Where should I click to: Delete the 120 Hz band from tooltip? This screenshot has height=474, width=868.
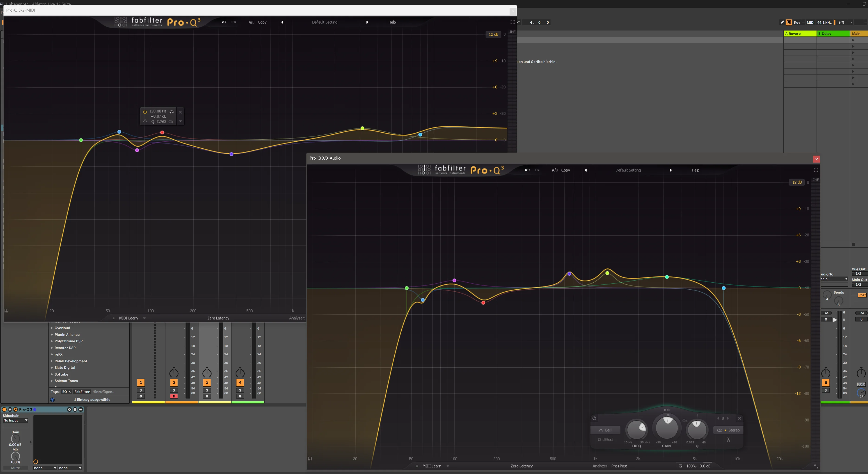point(180,112)
